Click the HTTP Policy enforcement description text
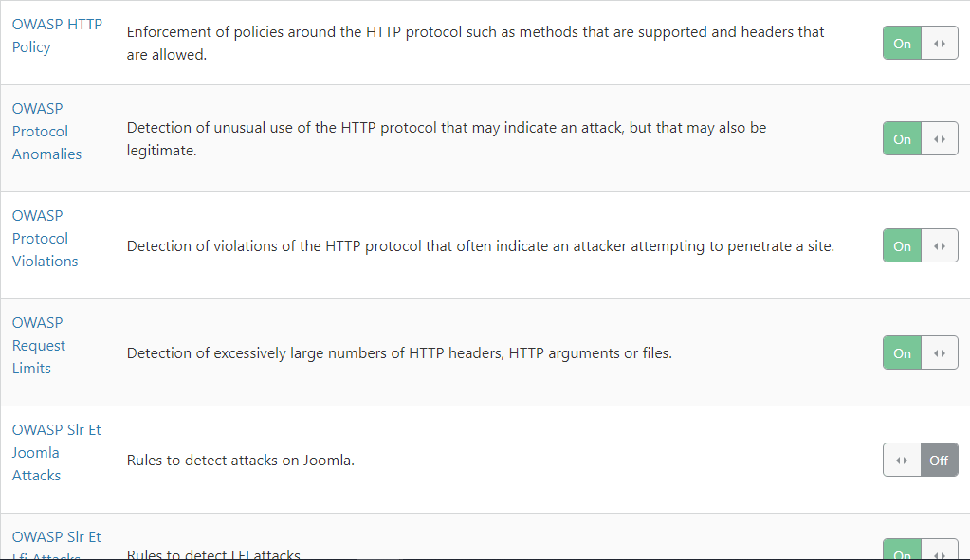This screenshot has height=560, width=970. pyautogui.click(x=475, y=44)
